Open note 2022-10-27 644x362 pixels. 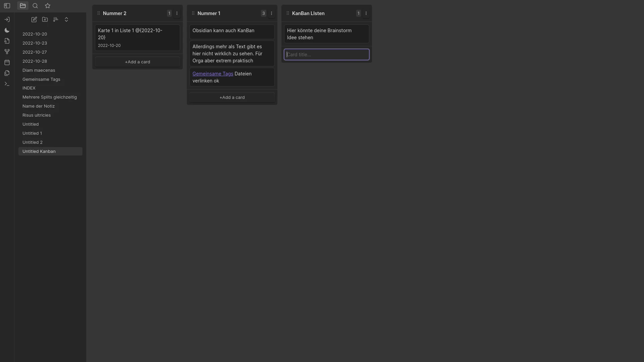(x=50, y=52)
